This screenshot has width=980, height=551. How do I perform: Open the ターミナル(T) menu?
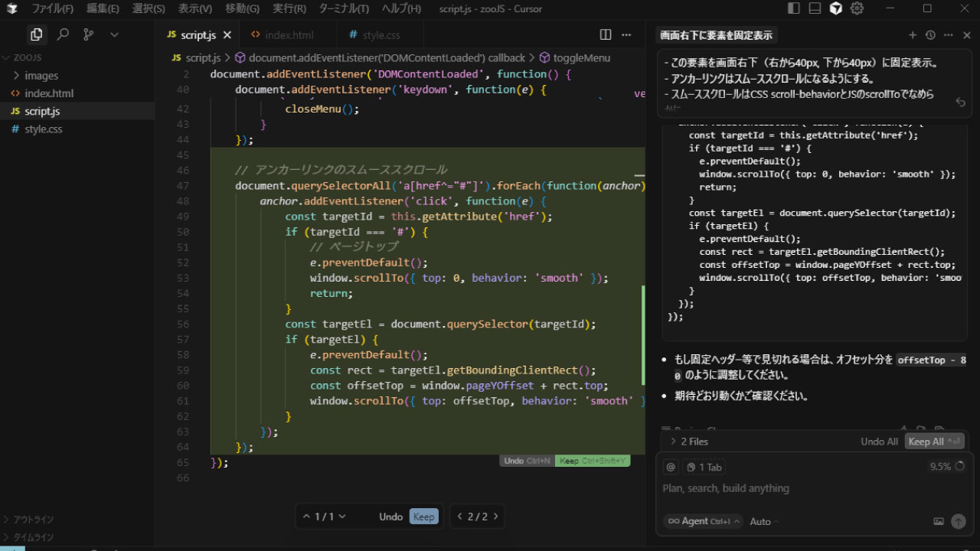(344, 8)
